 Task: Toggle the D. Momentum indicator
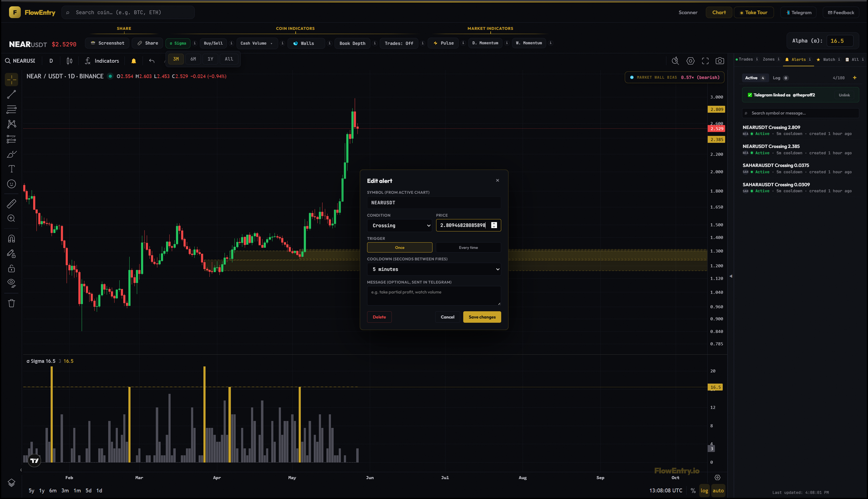tap(485, 43)
